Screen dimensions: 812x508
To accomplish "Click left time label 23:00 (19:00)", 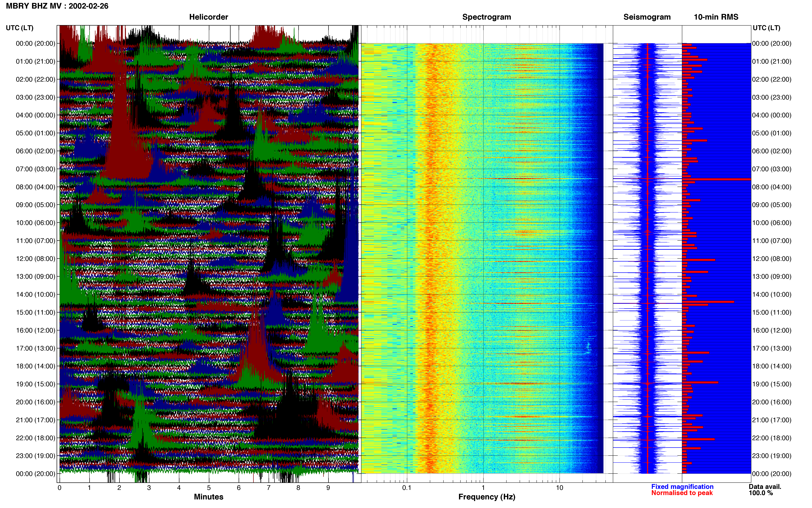I will [x=36, y=456].
